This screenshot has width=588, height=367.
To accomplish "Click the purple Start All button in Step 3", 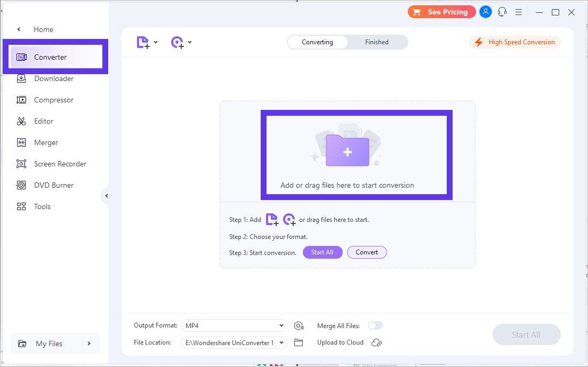I will (323, 252).
